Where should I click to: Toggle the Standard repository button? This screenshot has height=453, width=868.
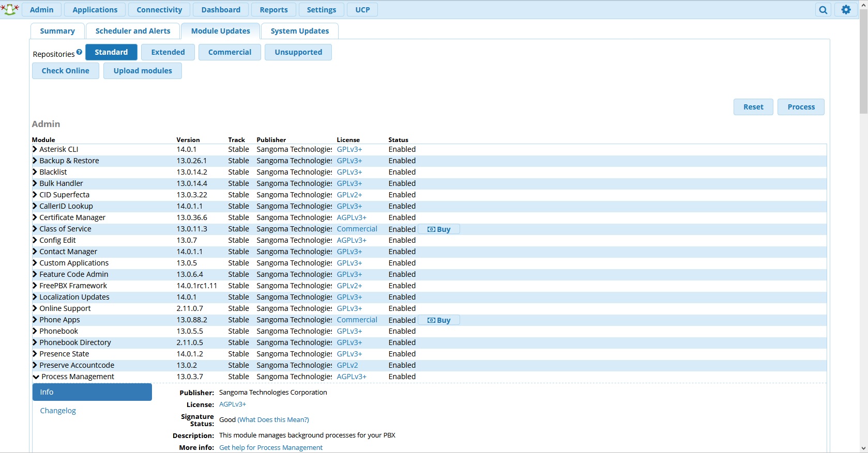[111, 52]
